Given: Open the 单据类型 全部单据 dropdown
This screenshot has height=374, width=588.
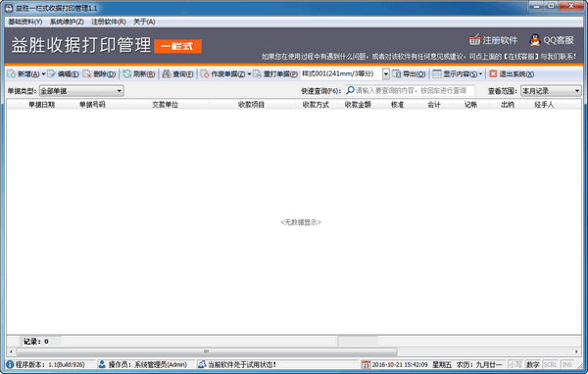Looking at the screenshot, I should tap(81, 91).
